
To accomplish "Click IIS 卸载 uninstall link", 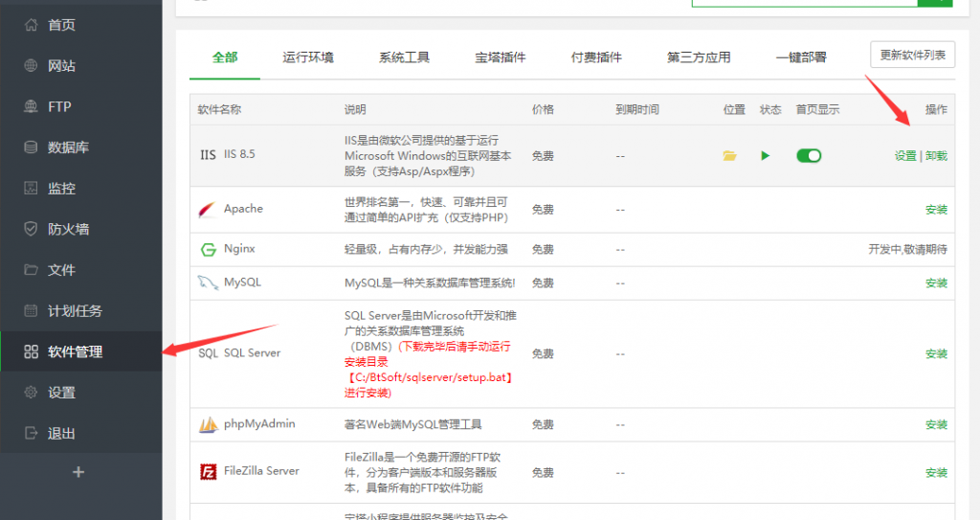I will [x=936, y=156].
